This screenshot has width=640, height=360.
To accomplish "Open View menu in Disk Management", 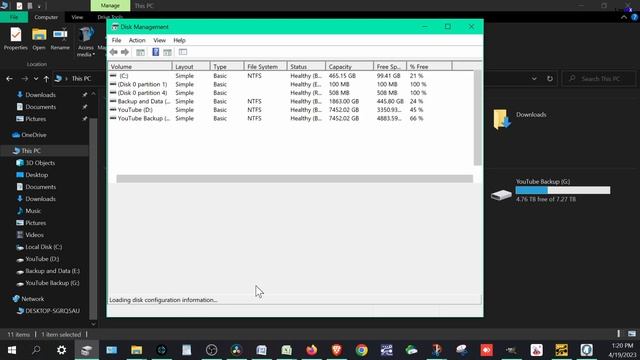I will pos(159,40).
